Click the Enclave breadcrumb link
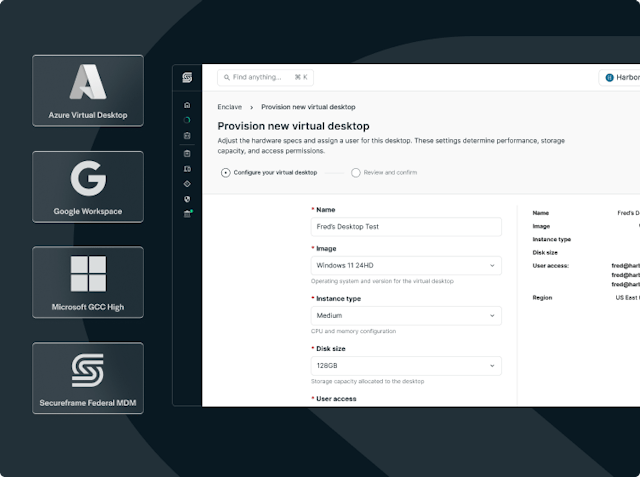This screenshot has width=640, height=477. (229, 107)
